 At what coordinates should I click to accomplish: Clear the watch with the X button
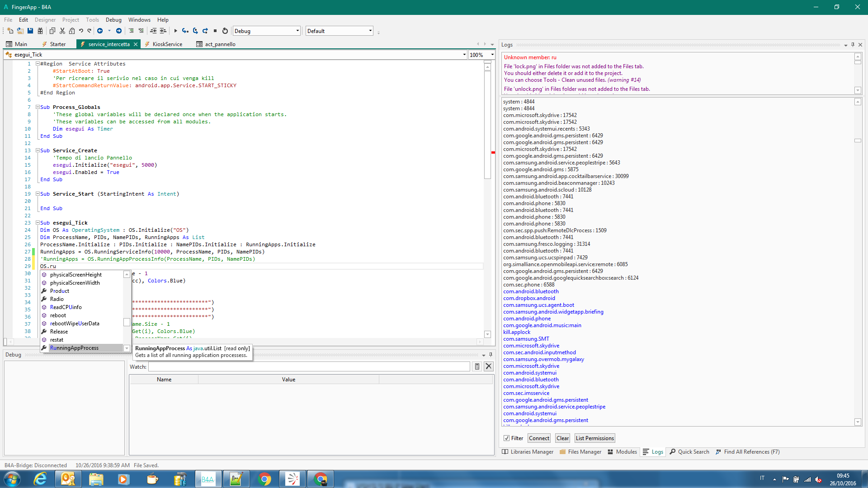pos(489,367)
